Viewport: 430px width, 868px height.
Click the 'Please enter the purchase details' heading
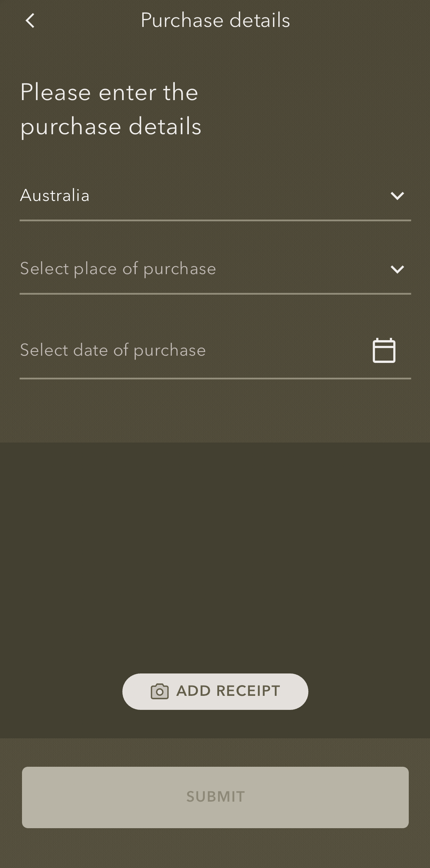point(111,109)
